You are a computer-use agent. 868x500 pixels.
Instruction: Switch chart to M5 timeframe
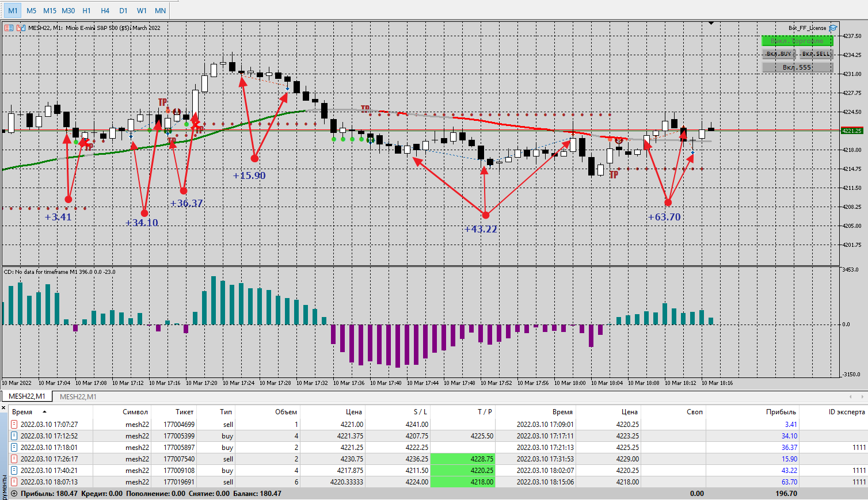[x=31, y=10]
